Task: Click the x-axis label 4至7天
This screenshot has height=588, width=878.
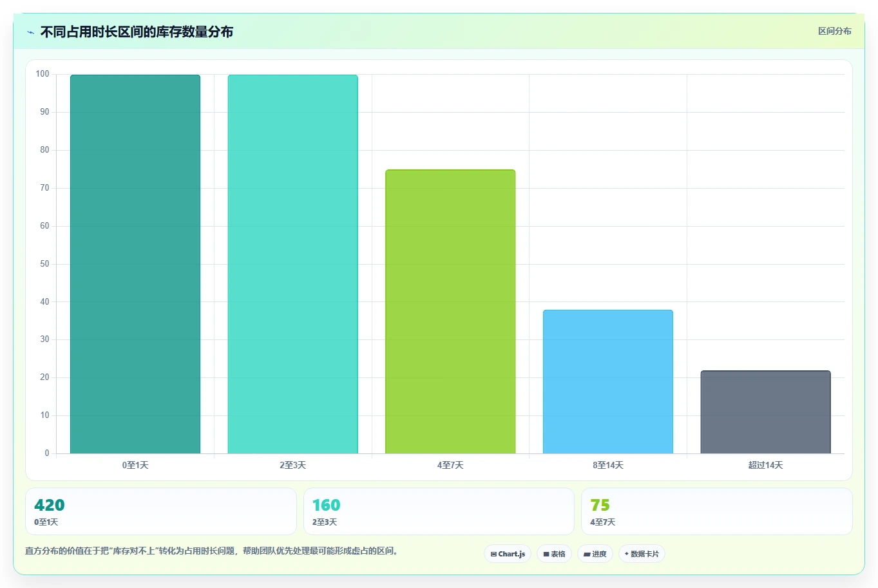Action: pyautogui.click(x=450, y=465)
